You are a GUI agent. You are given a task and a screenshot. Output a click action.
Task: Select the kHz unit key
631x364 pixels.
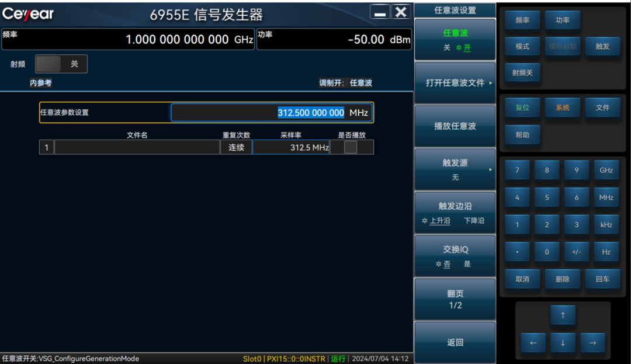[x=606, y=224]
